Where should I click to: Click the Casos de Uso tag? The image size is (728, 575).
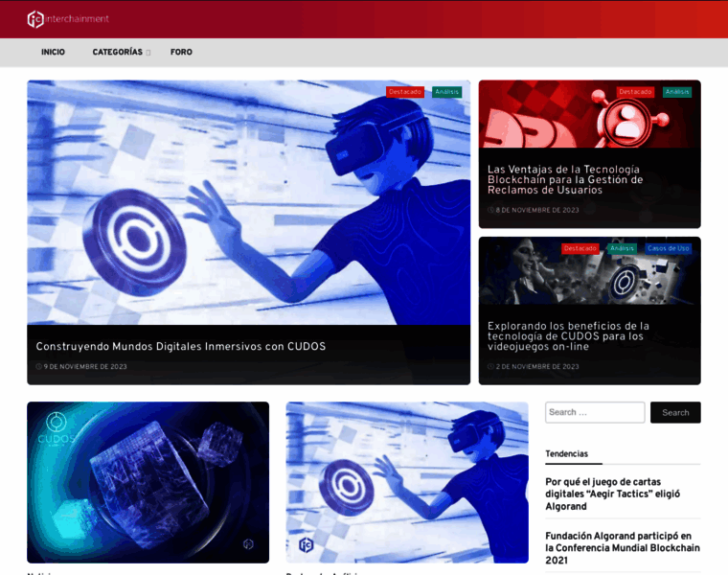pyautogui.click(x=668, y=248)
